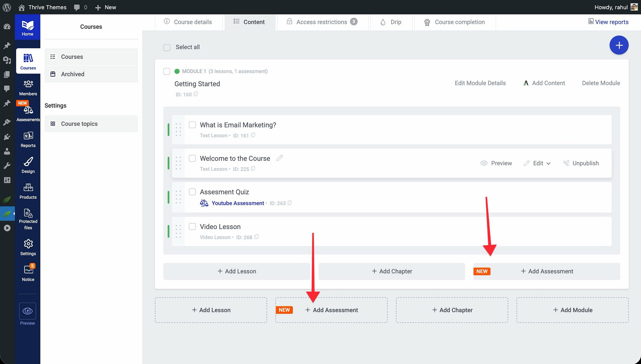Screen dimensions: 641x364
Task: Click Add Chapter inside Module 1
Action: coord(392,271)
